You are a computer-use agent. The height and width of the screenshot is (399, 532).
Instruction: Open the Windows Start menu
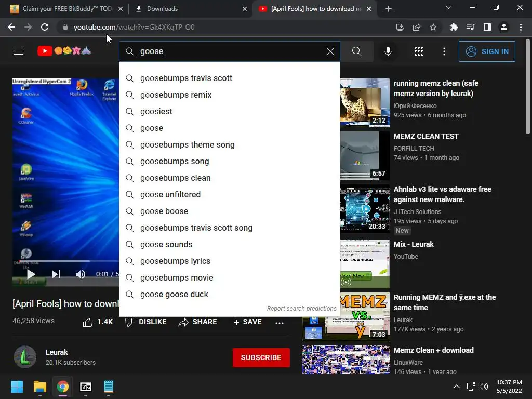coord(17,387)
